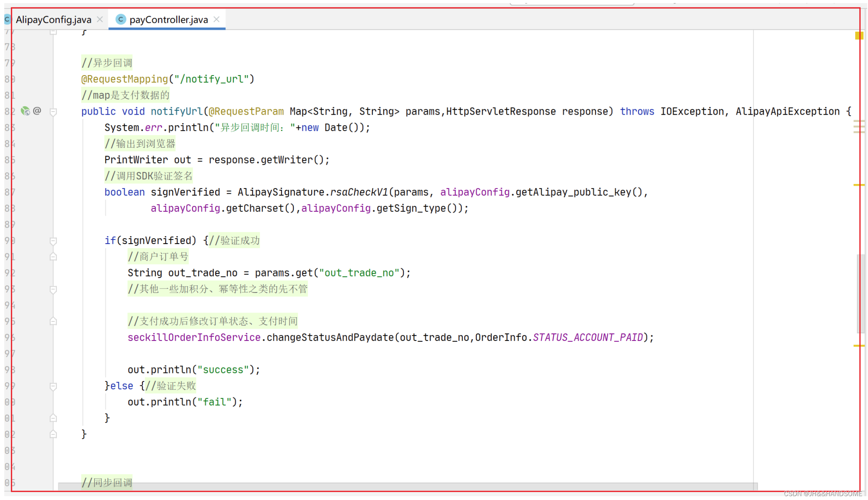Click the horizontal scrollbar at editor bottom
Screen dimensions: 868x500
408,486
